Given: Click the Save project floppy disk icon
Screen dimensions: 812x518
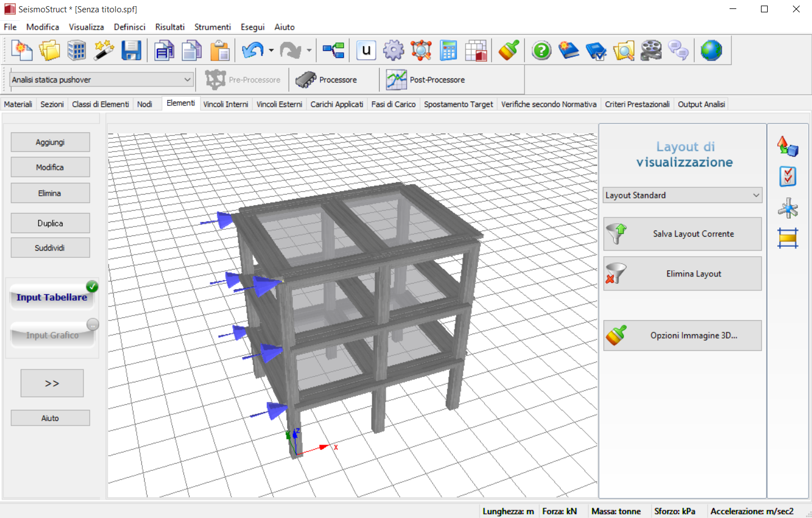Looking at the screenshot, I should click(x=131, y=50).
